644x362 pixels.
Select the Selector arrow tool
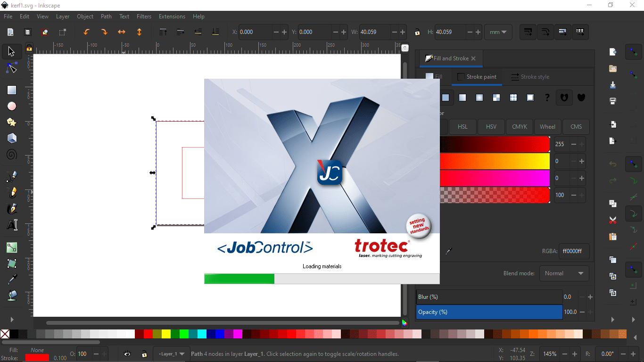12,51
